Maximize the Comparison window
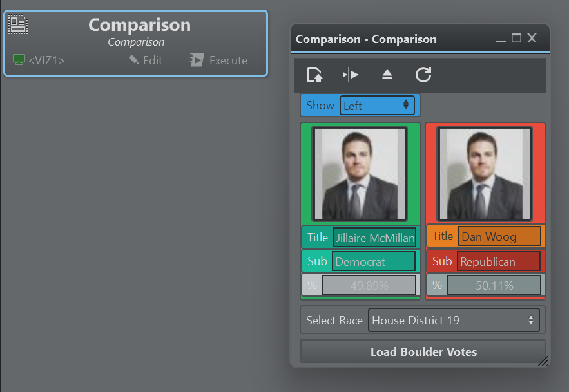Image resolution: width=569 pixels, height=392 pixels. click(x=516, y=39)
